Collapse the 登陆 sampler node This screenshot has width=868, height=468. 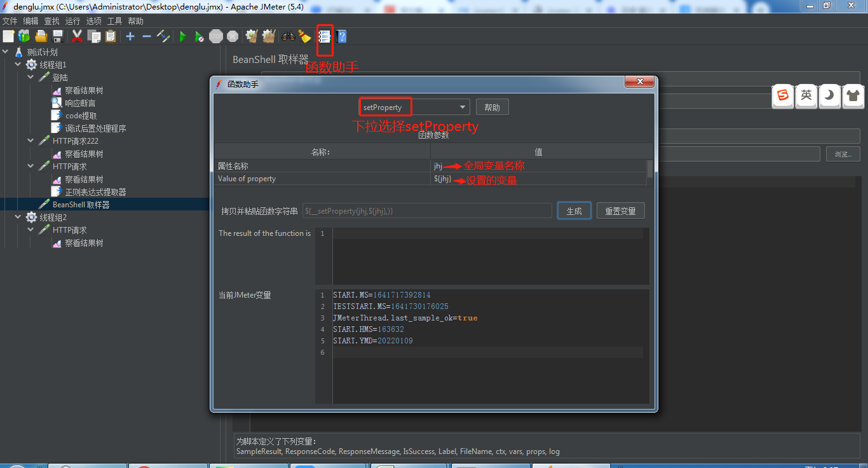pyautogui.click(x=31, y=77)
